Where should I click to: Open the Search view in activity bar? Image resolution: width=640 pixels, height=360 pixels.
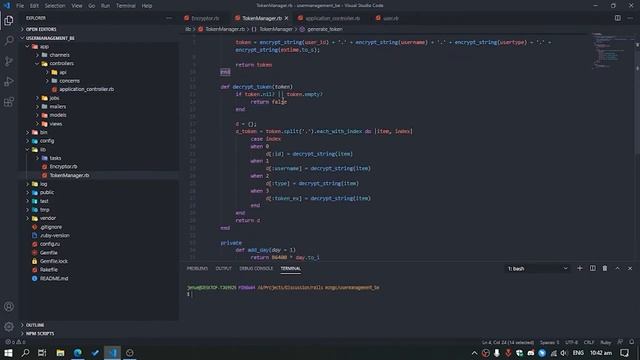[x=9, y=40]
